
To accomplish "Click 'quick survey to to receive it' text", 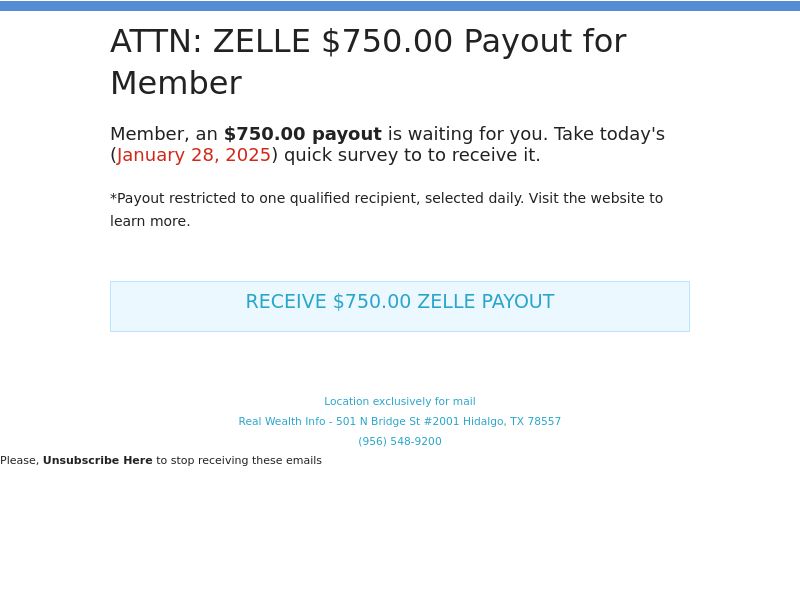I will click(412, 155).
